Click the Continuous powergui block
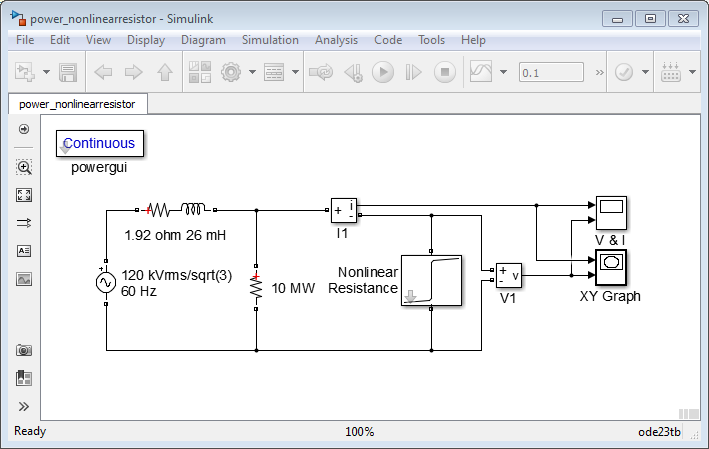 coord(100,144)
